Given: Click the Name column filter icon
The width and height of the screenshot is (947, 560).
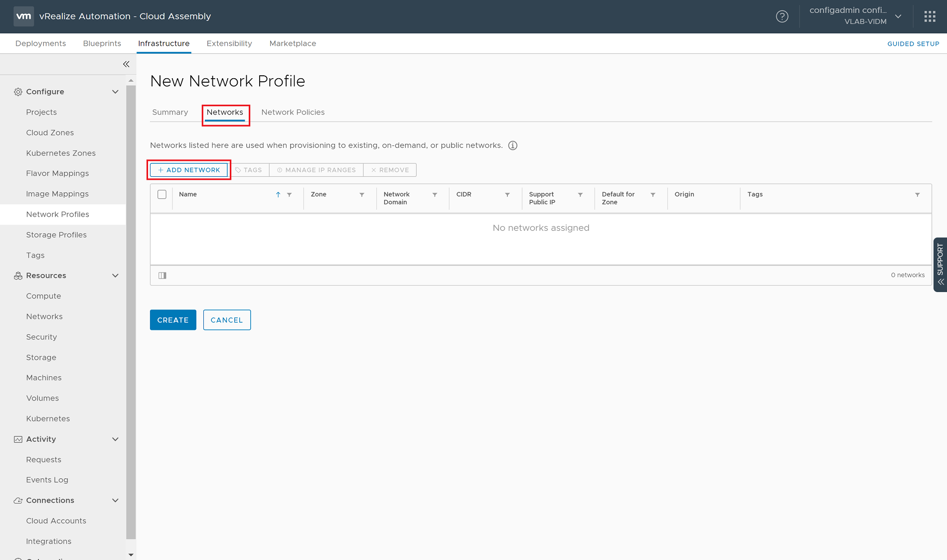Looking at the screenshot, I should 290,195.
